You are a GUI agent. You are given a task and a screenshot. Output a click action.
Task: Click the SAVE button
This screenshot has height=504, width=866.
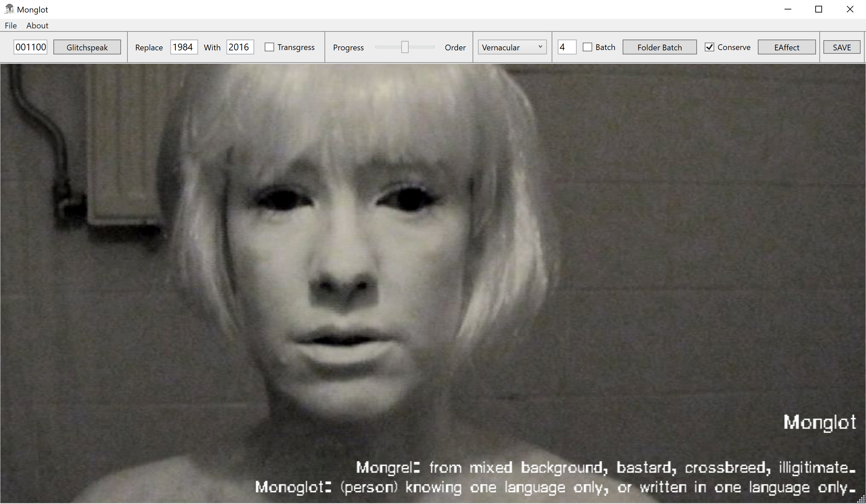(842, 47)
